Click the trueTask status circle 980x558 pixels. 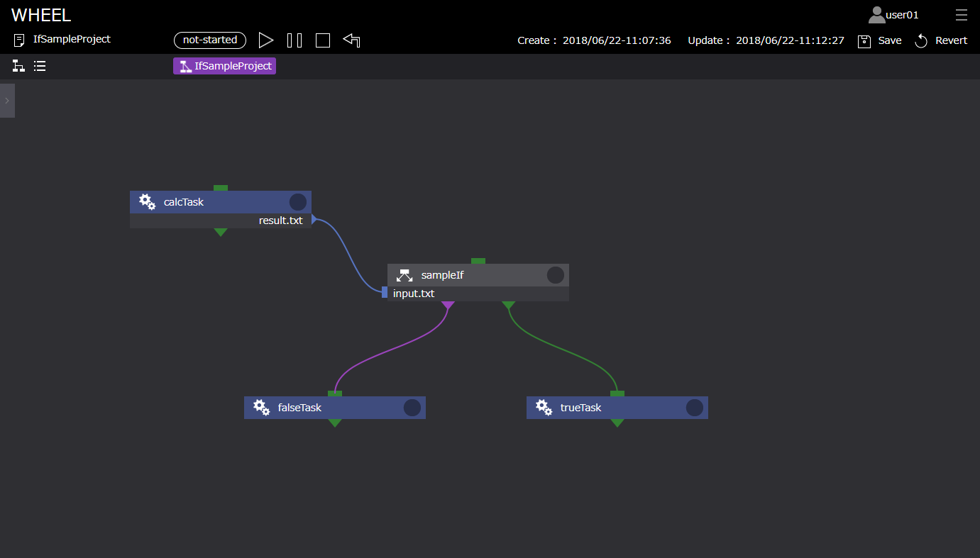coord(694,408)
